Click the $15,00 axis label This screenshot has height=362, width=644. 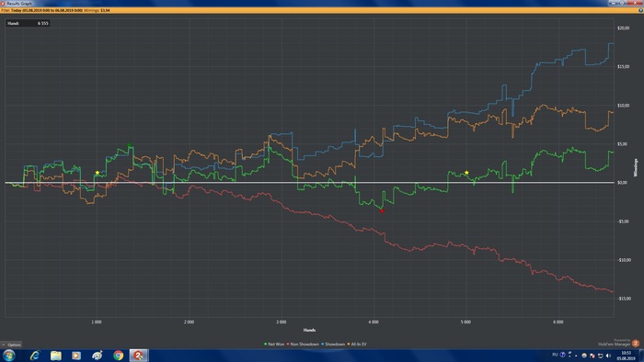click(623, 66)
